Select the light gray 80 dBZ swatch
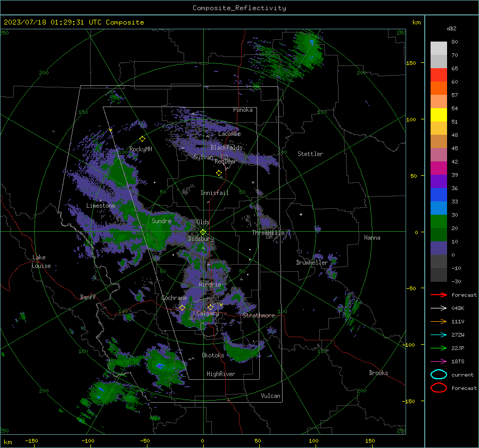The image size is (479, 448). tap(439, 48)
